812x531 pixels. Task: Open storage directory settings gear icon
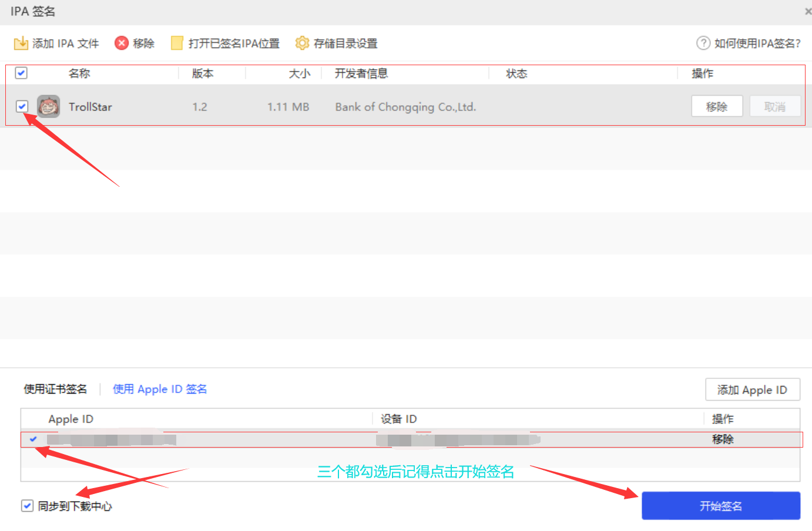point(302,43)
